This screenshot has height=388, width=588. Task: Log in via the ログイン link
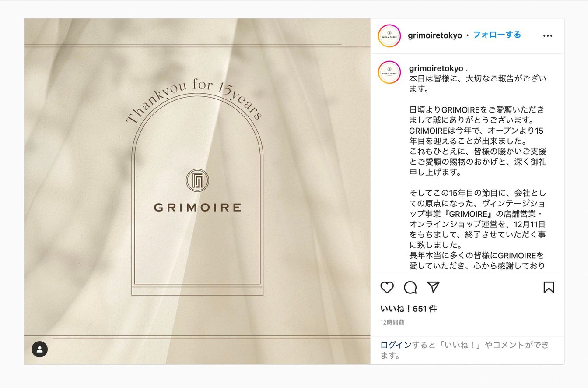(396, 345)
